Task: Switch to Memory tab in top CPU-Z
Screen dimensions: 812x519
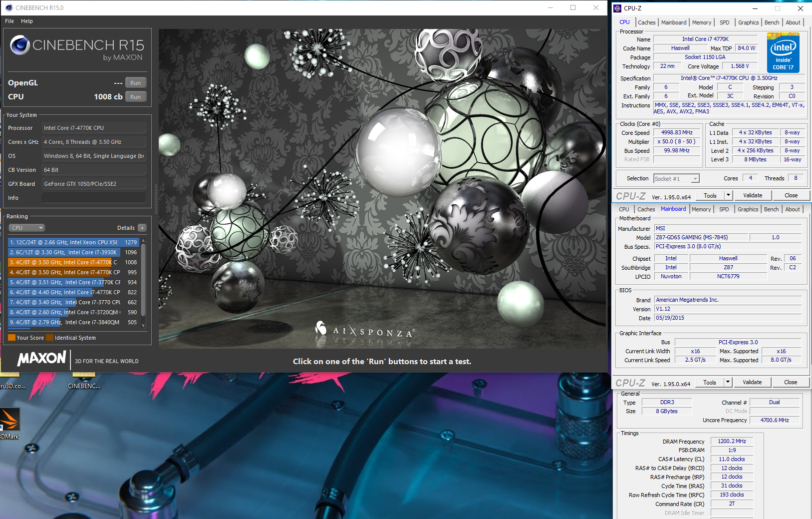Action: pos(702,22)
